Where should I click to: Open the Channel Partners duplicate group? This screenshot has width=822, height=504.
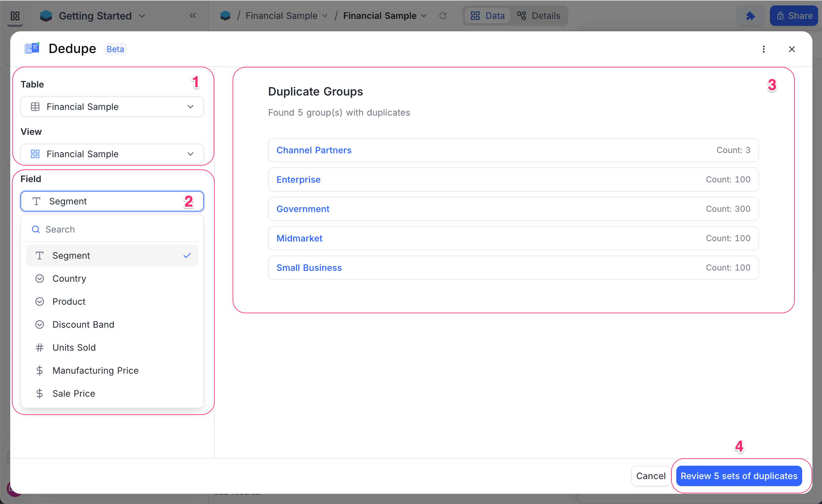point(314,150)
